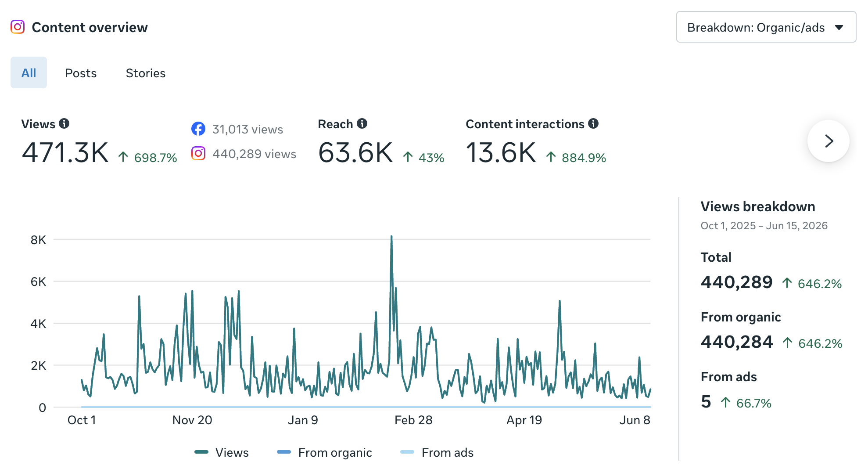
Task: Switch to the Stories tab
Action: [146, 73]
